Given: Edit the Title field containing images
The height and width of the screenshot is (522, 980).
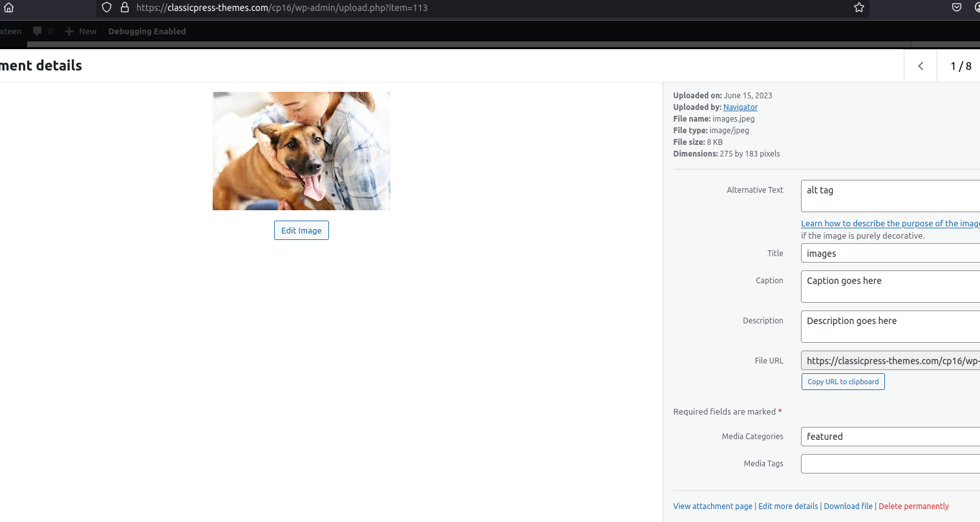Looking at the screenshot, I should pyautogui.click(x=890, y=253).
